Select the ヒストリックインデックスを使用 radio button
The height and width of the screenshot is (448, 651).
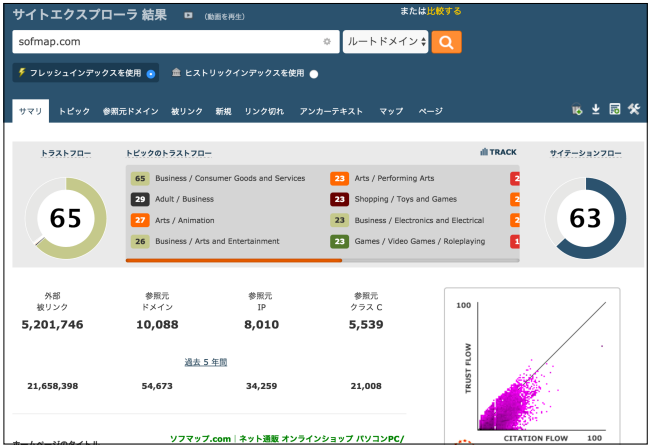click(x=314, y=74)
